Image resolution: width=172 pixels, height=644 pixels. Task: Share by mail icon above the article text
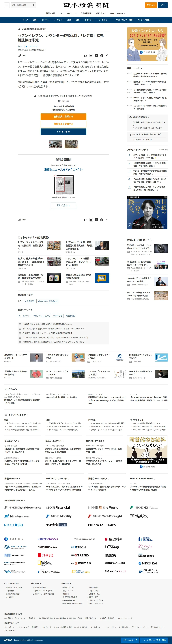[x=85, y=56]
